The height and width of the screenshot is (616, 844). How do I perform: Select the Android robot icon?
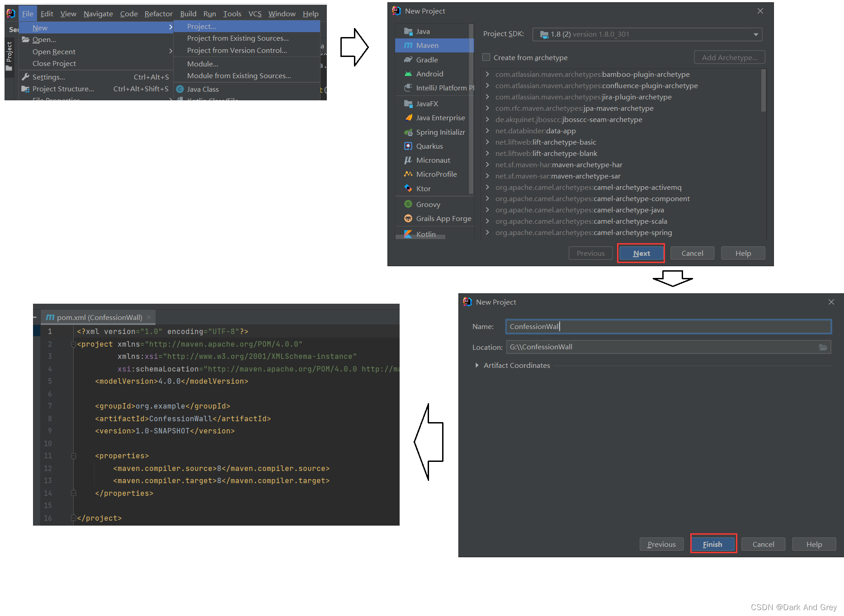pyautogui.click(x=408, y=74)
